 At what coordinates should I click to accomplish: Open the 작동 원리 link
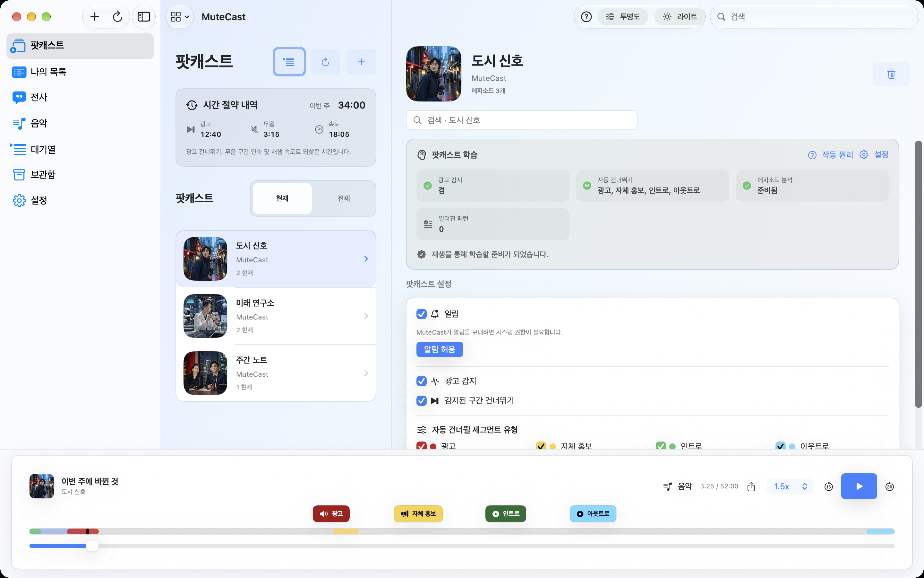[830, 155]
